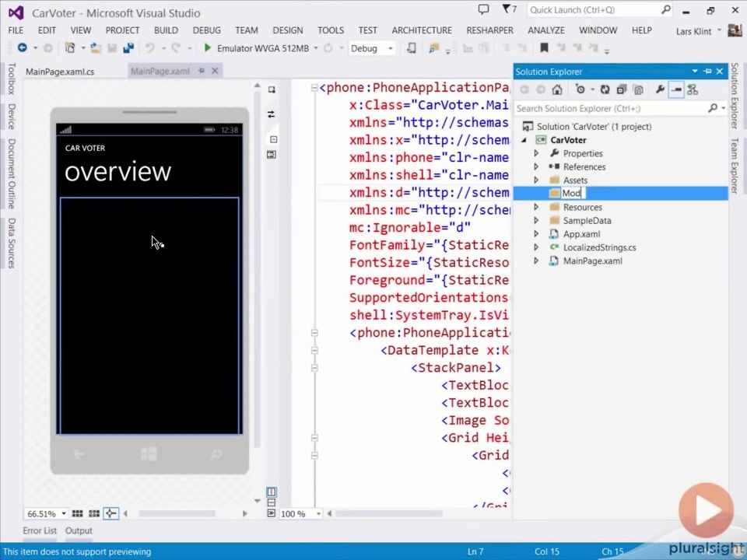Click the feedback speech bubble icon
The width and height of the screenshot is (747, 560).
[483, 9]
